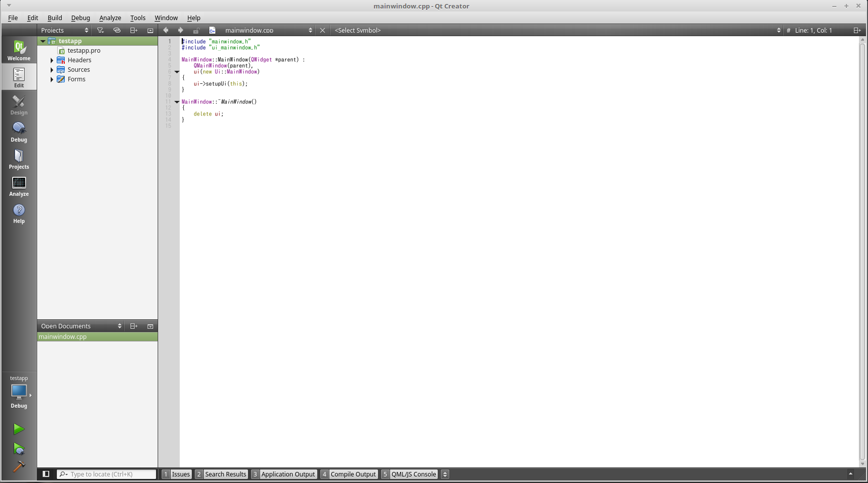Show the Search Results pane
This screenshot has width=868, height=483.
click(x=221, y=474)
